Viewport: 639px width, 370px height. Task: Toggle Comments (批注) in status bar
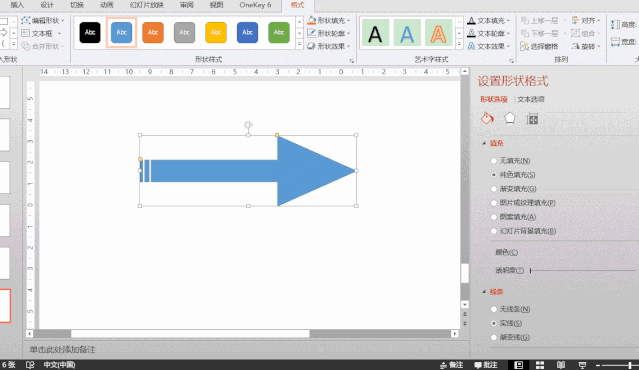pyautogui.click(x=485, y=365)
